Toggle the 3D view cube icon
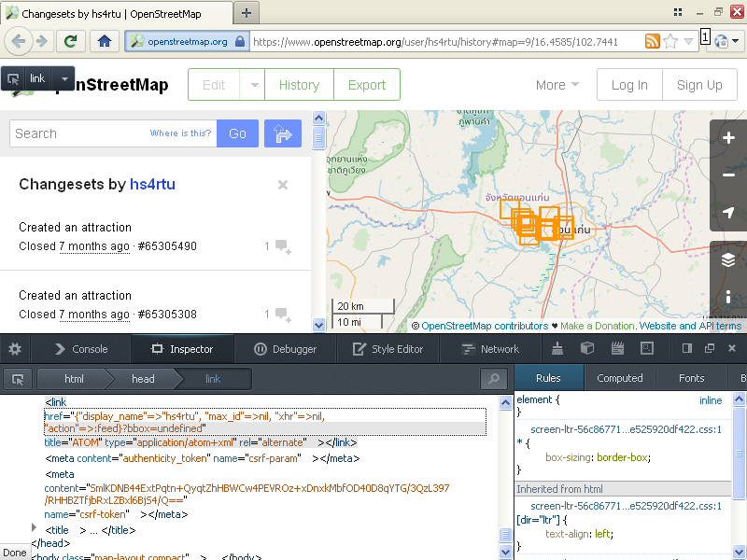 587,348
